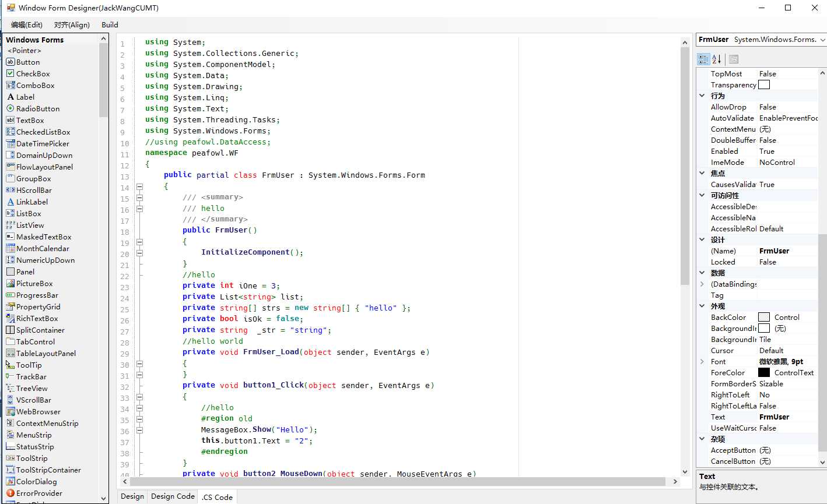Switch property grid to Alphabetical sorting
This screenshot has width=827, height=504.
pos(717,59)
